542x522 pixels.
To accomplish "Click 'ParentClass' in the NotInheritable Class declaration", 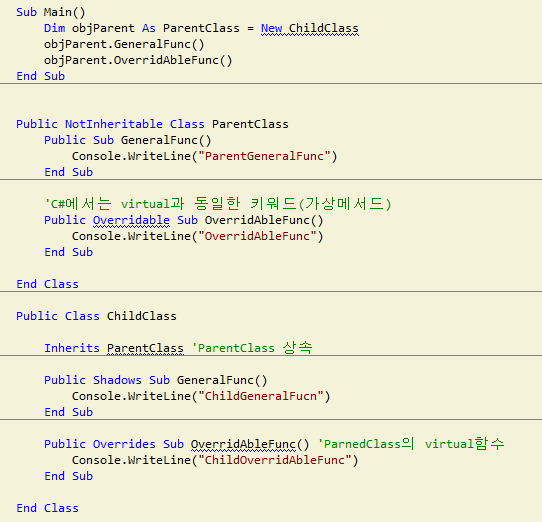I will tap(250, 124).
